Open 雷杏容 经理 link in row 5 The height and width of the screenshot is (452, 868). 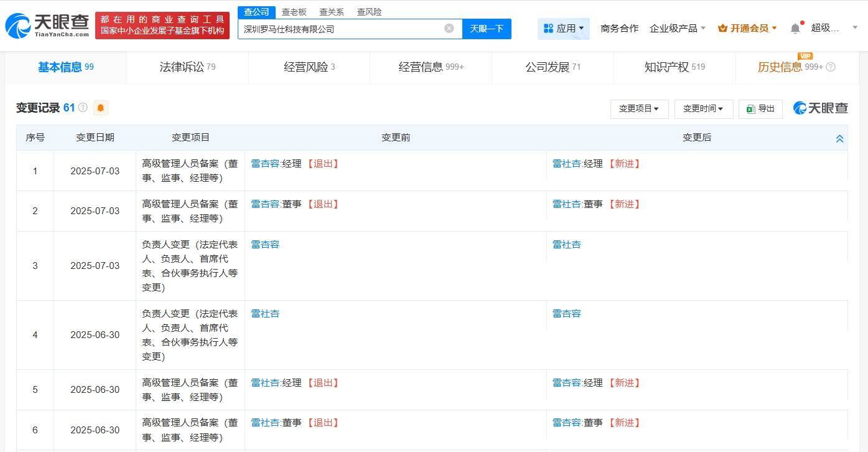tap(567, 383)
